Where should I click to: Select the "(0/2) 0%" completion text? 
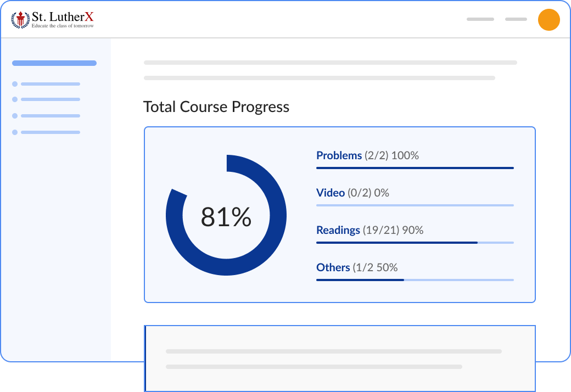(x=368, y=193)
